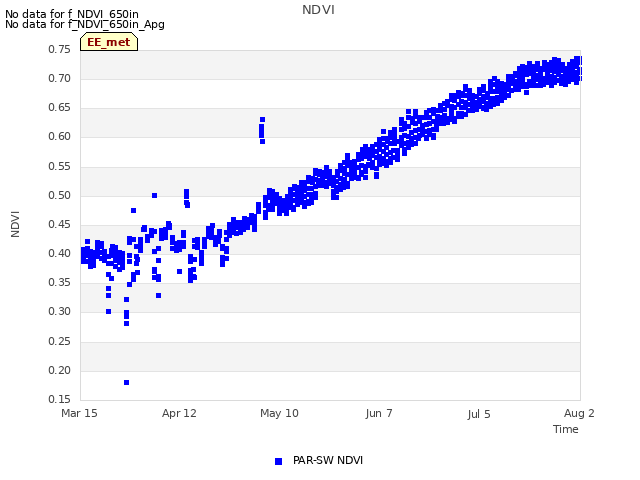Click the Jun 7 x-axis tick label
Screen dimensions: 640x480
pos(379,413)
